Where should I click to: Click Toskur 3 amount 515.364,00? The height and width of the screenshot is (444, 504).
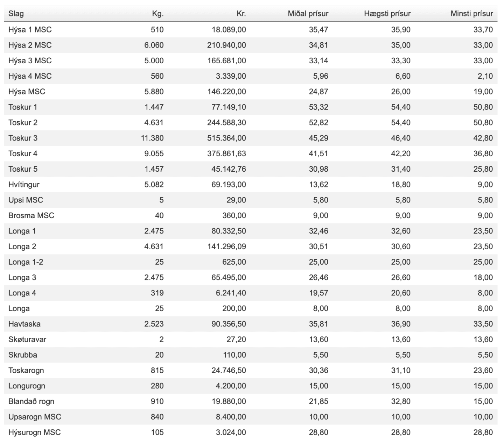coord(226,138)
